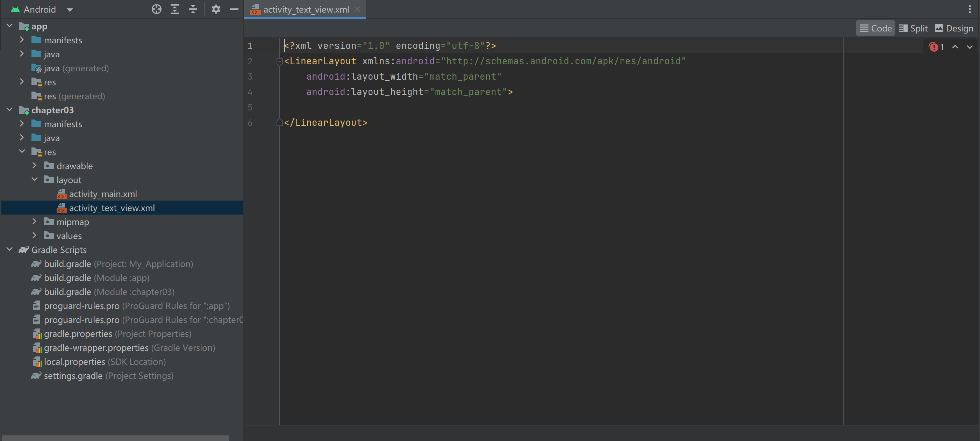The image size is (980, 441).
Task: Click the app module folder icon
Action: coord(23,27)
